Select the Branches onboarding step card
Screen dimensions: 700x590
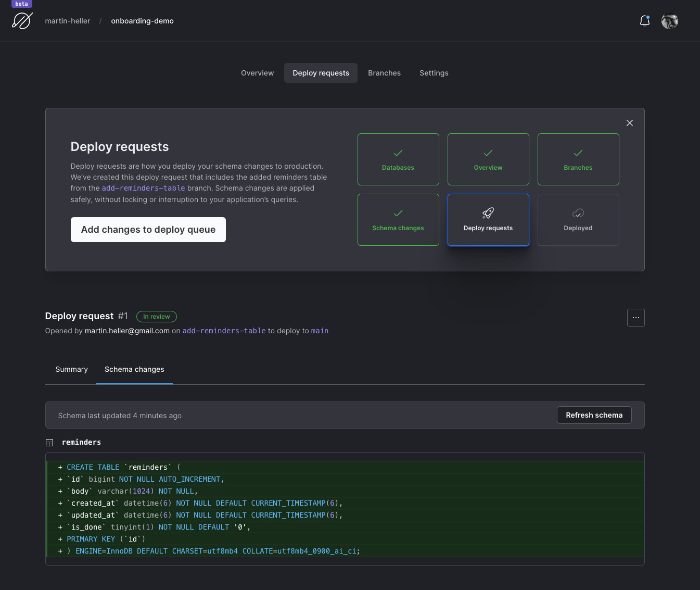point(578,159)
